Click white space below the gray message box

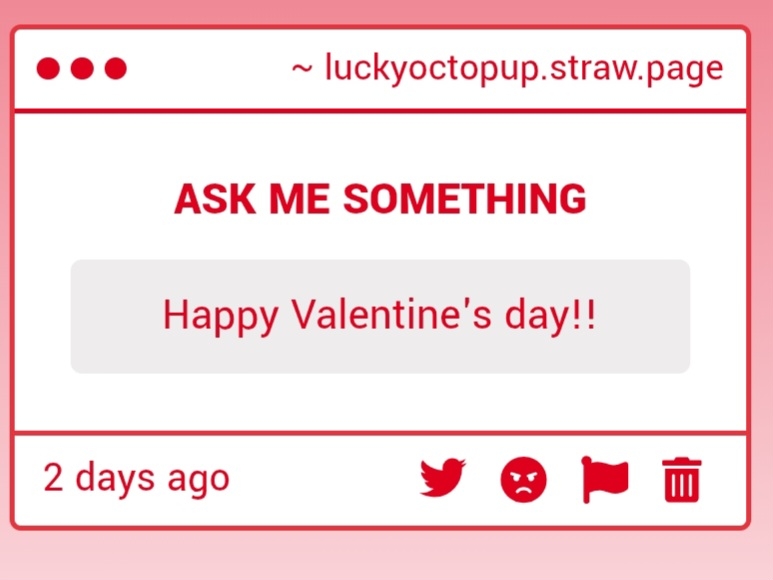coord(380,402)
